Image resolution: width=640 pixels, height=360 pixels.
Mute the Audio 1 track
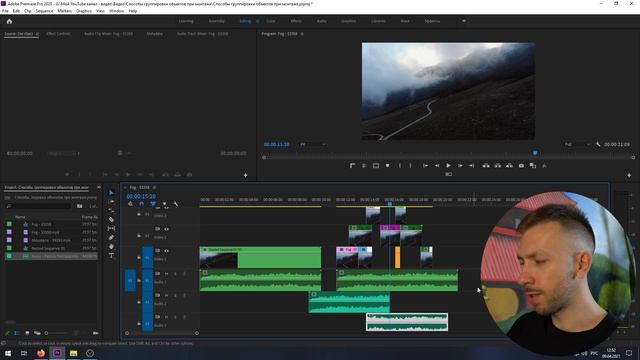[166, 273]
